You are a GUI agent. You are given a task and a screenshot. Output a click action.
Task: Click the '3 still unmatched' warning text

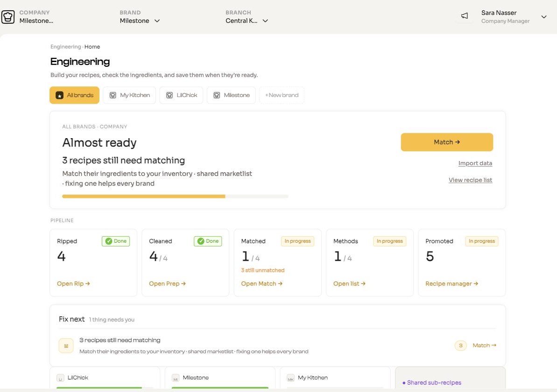pos(263,270)
